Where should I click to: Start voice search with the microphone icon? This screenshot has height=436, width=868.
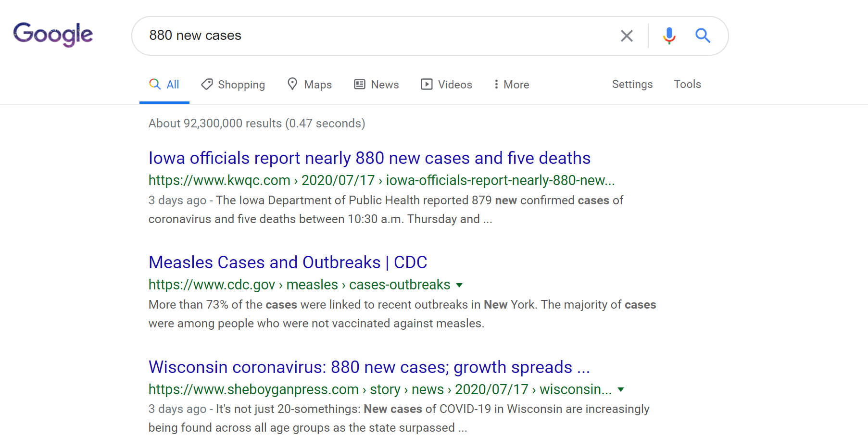click(669, 36)
